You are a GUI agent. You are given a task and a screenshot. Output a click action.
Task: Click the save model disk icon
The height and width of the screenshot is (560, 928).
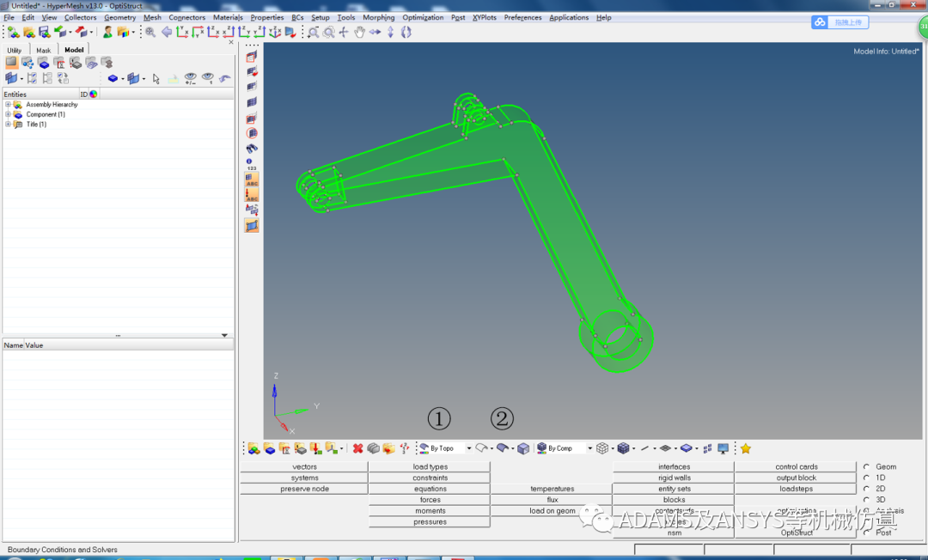(44, 33)
